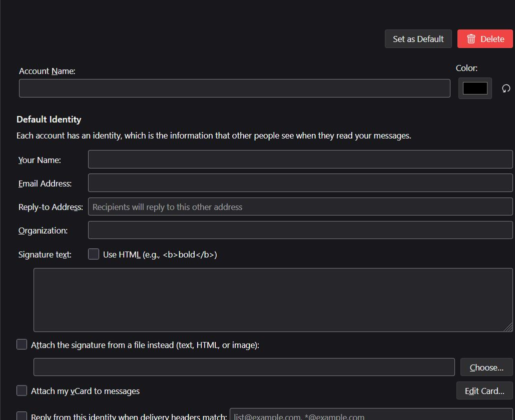
Task: Focus the Account Name text field
Action: click(234, 88)
